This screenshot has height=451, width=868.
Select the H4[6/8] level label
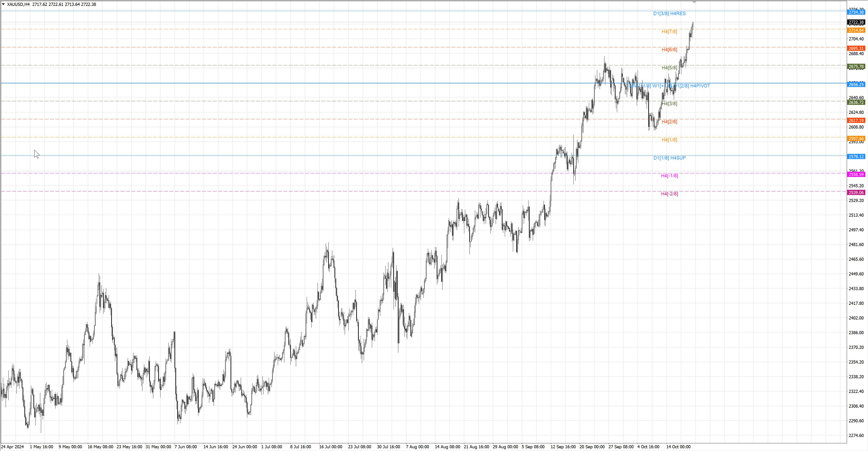[x=669, y=50]
